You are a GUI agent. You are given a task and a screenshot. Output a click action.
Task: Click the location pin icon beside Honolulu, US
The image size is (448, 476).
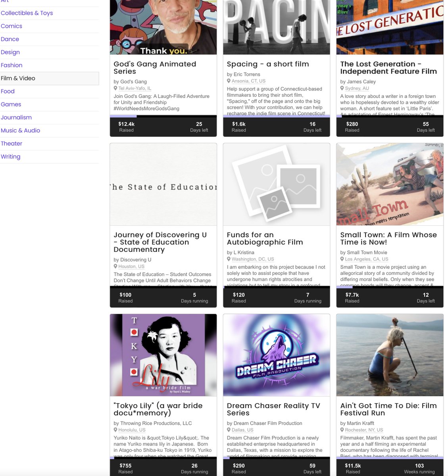pos(115,430)
